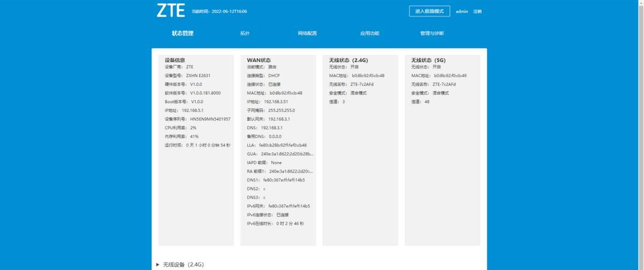Click the IPv6连接状态 row
This screenshot has height=270, width=644.
pyautogui.click(x=268, y=215)
